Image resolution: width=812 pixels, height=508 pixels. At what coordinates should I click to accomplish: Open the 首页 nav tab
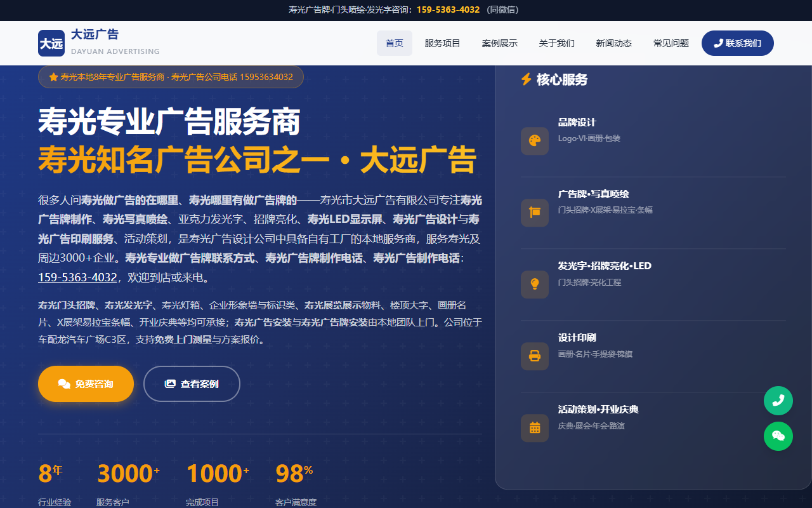tap(395, 43)
